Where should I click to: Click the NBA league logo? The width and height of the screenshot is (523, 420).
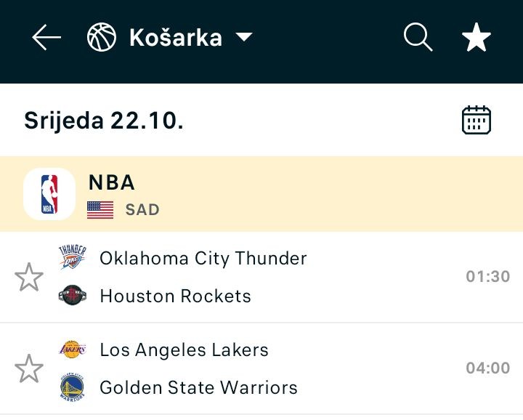click(x=49, y=194)
